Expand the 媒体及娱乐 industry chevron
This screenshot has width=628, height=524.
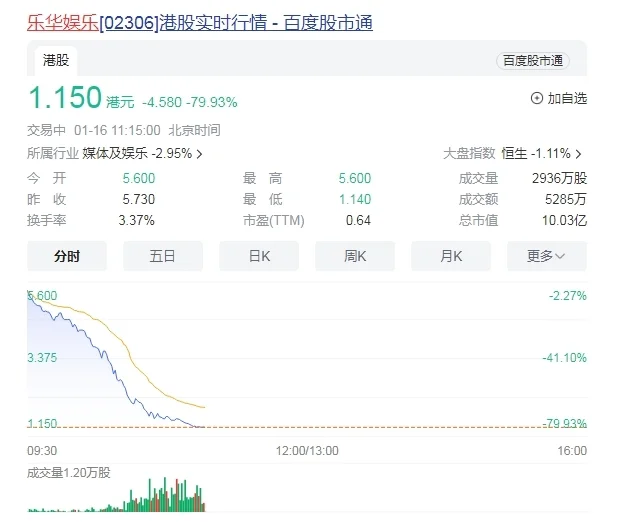click(199, 154)
